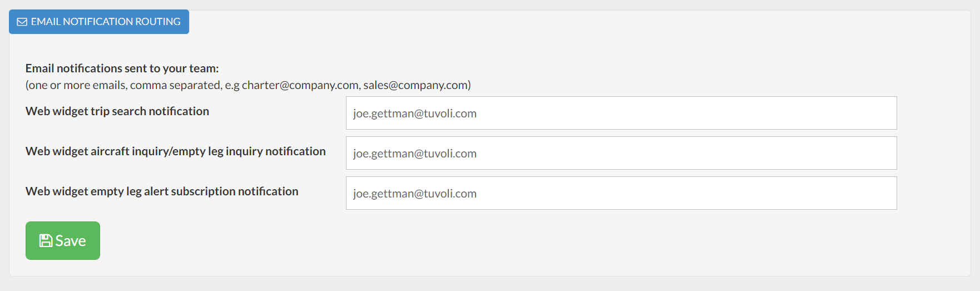Click the 'Web widget trip search notification' label
The image size is (980, 291).
click(117, 111)
